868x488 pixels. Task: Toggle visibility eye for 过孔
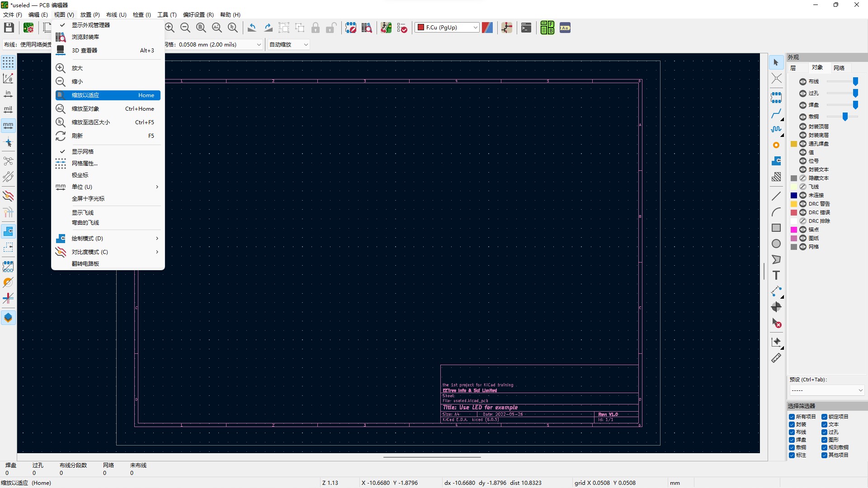click(x=803, y=94)
